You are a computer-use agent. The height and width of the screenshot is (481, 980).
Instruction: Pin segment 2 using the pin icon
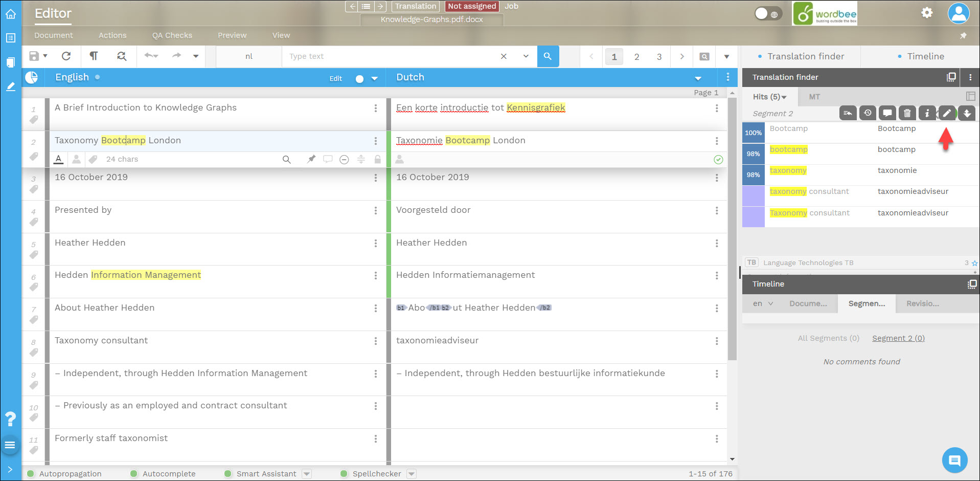pos(311,159)
